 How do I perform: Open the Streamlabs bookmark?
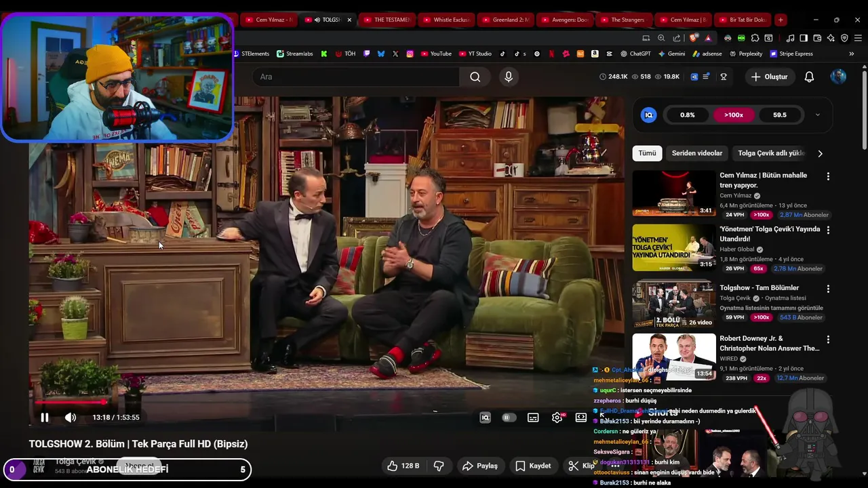click(x=294, y=54)
